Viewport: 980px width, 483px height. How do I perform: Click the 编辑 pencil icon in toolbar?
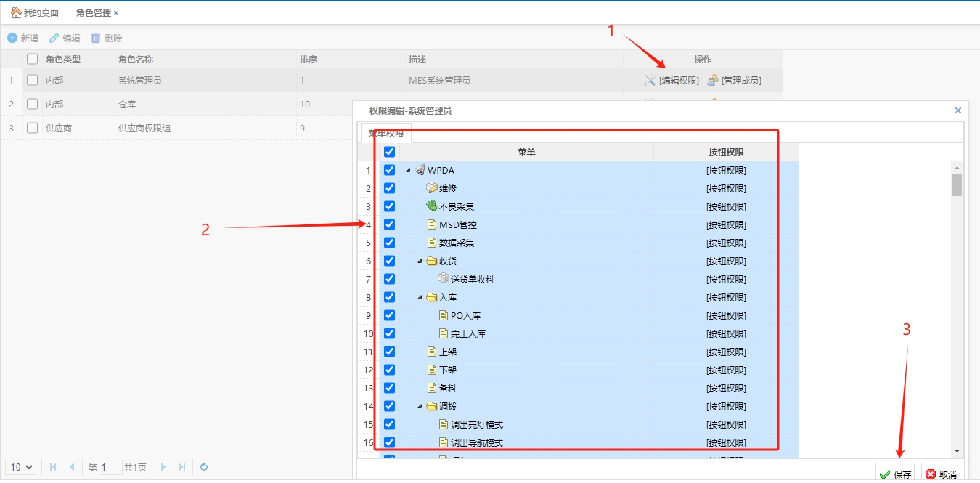[x=54, y=38]
